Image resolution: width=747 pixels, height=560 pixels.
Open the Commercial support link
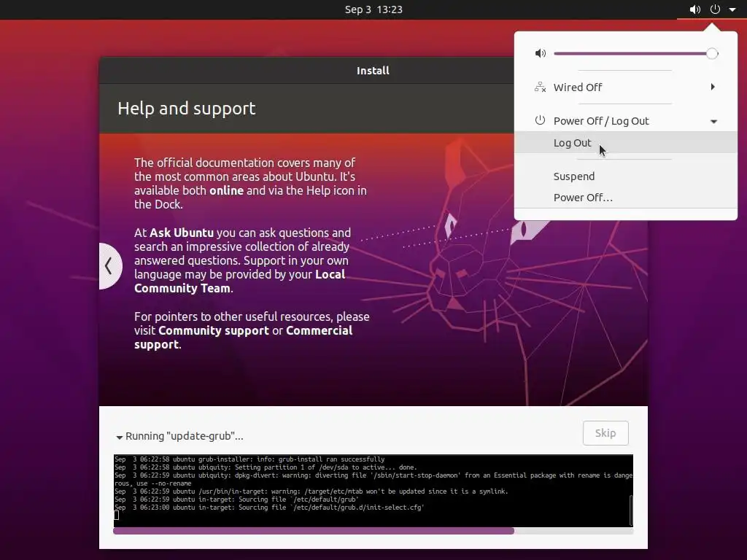coord(244,337)
